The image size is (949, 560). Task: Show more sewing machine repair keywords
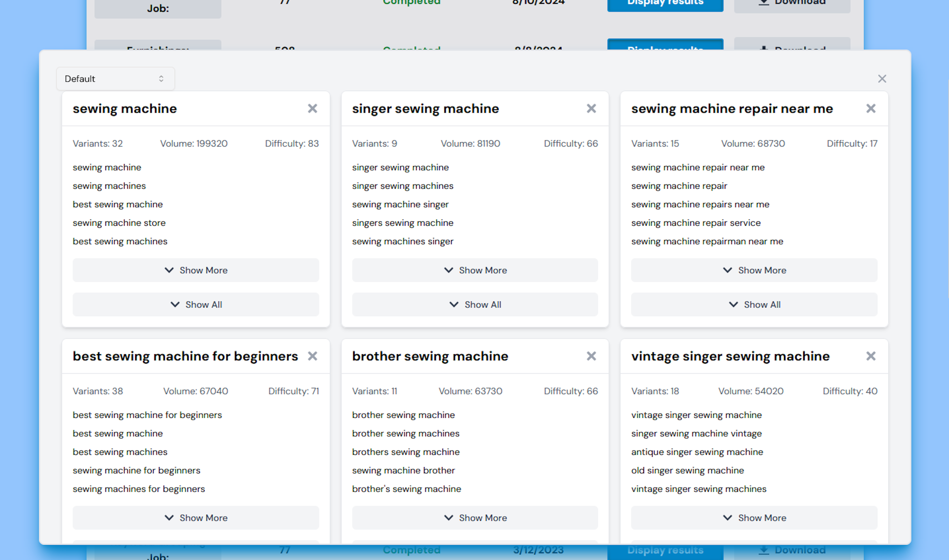coord(754,270)
